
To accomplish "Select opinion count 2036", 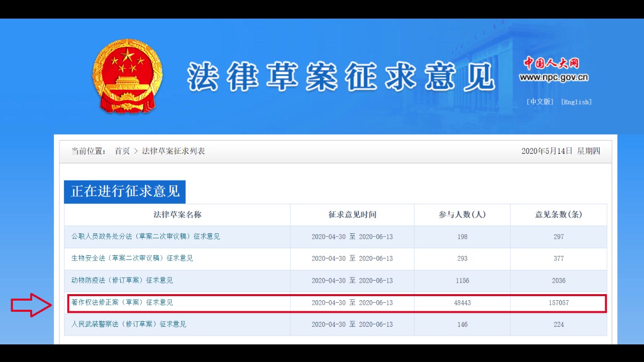I will [x=558, y=281].
